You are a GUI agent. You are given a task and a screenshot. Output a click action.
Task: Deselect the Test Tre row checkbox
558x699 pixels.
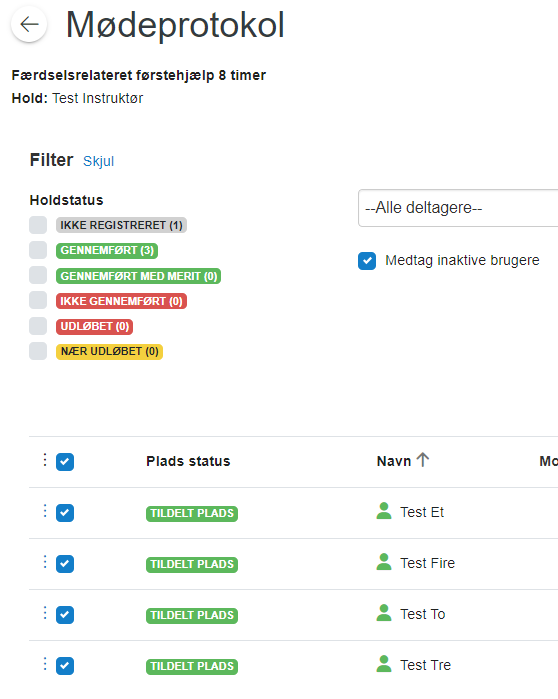pyautogui.click(x=65, y=666)
